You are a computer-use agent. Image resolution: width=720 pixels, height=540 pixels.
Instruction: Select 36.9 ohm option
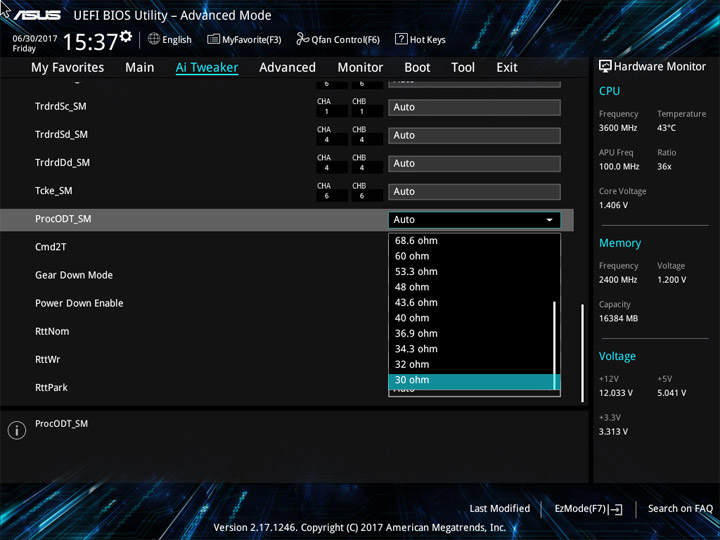471,334
